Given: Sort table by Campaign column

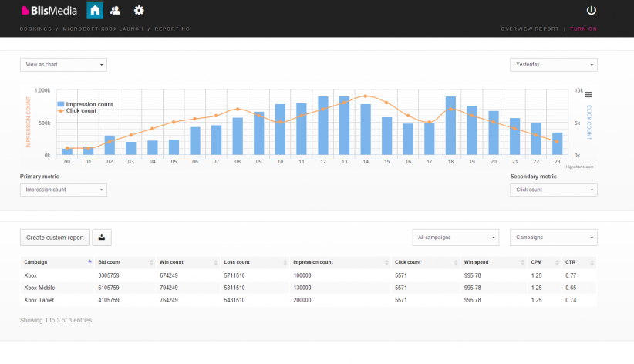Looking at the screenshot, I should (57, 262).
